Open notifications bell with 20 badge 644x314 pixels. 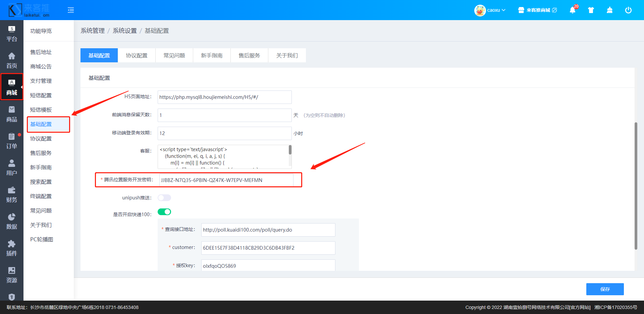573,10
